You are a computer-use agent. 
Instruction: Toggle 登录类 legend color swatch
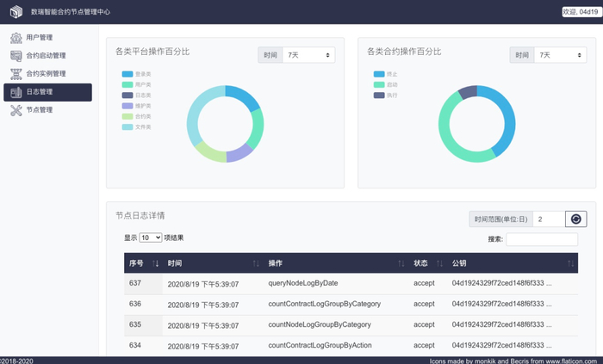pyautogui.click(x=127, y=74)
